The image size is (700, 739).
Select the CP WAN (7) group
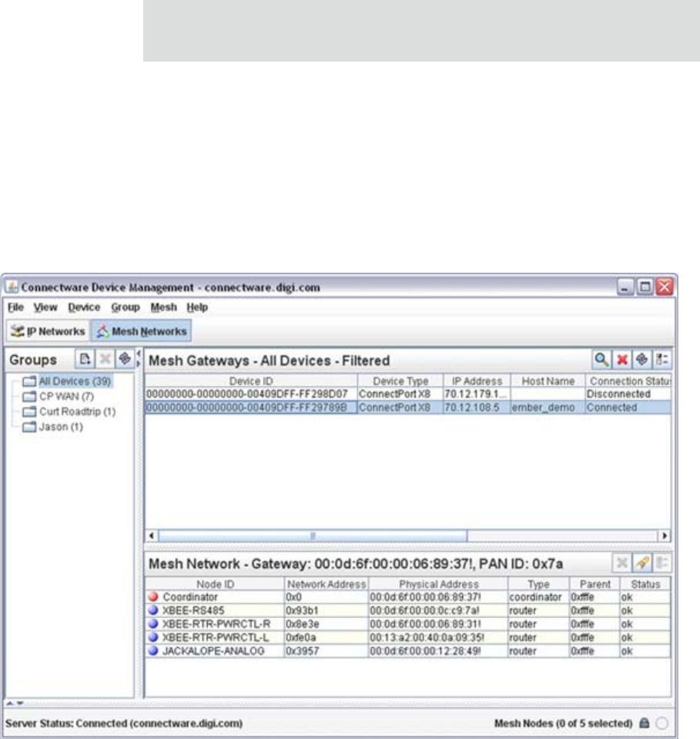(66, 396)
